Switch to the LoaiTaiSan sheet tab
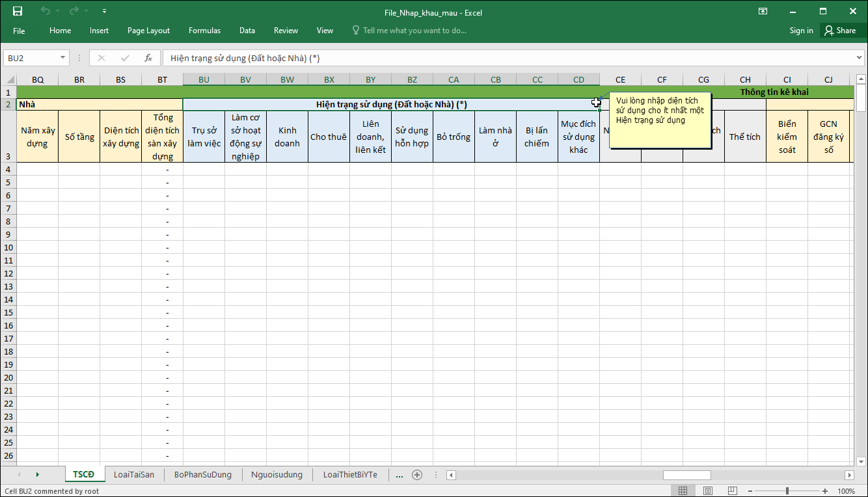Screen dimensions: 868x497 [134, 475]
